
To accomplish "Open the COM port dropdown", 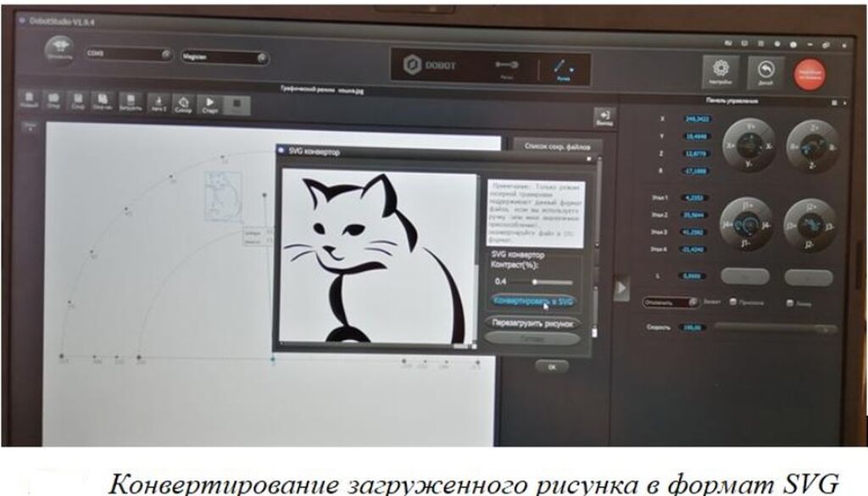I will tap(128, 53).
